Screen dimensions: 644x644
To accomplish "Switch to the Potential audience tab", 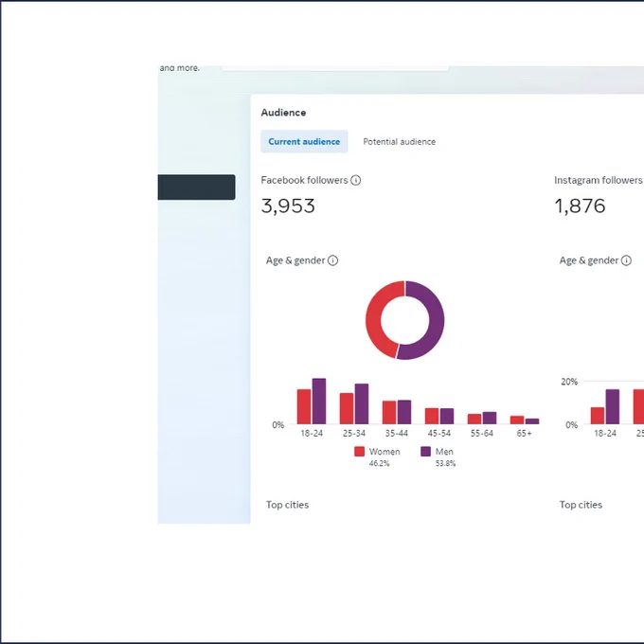I will pyautogui.click(x=400, y=141).
